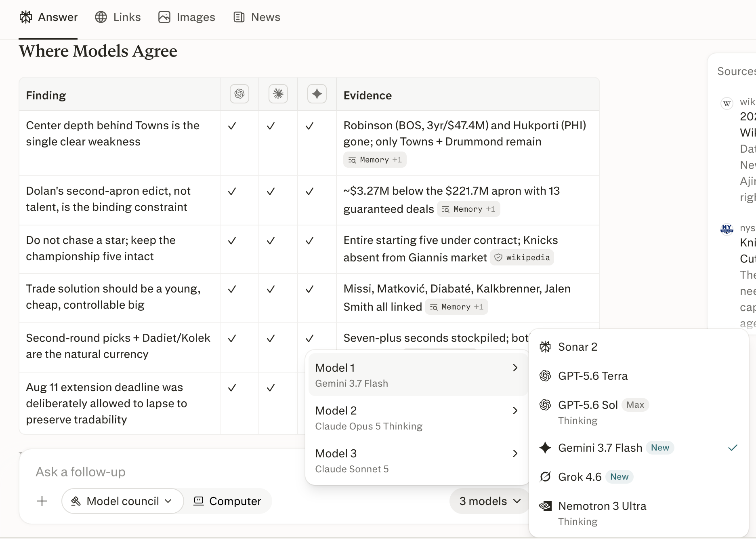The image size is (756, 539).
Task: Click the Gemini 3.7 Flash sparkle icon
Action: tap(545, 448)
